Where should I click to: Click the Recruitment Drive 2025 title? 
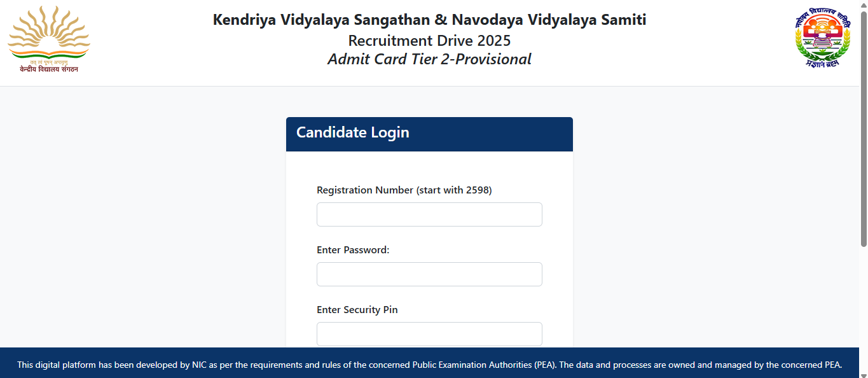[x=429, y=40]
